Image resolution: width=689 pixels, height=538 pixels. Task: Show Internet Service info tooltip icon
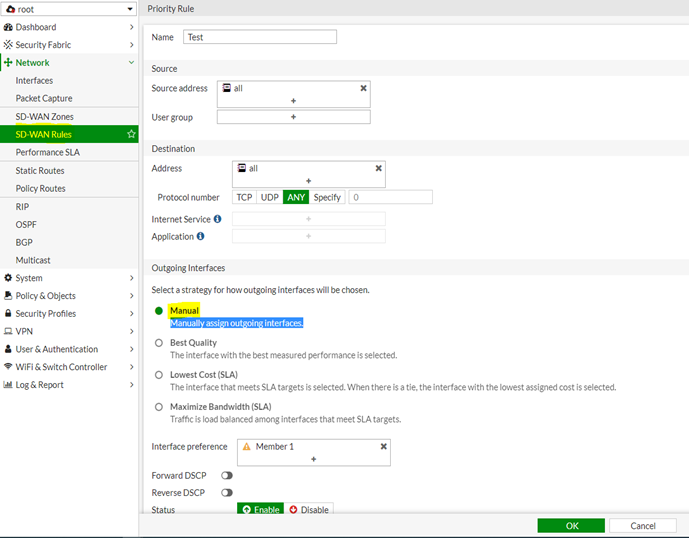(218, 219)
